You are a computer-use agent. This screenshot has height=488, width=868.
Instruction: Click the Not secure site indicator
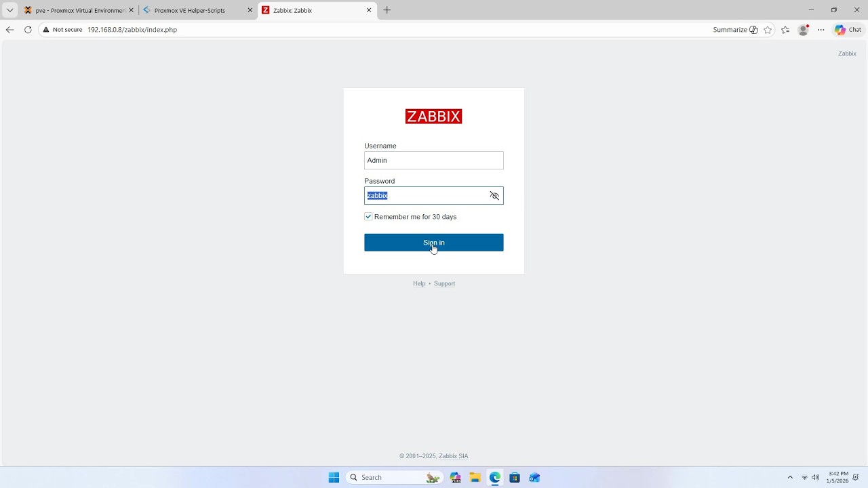click(62, 30)
